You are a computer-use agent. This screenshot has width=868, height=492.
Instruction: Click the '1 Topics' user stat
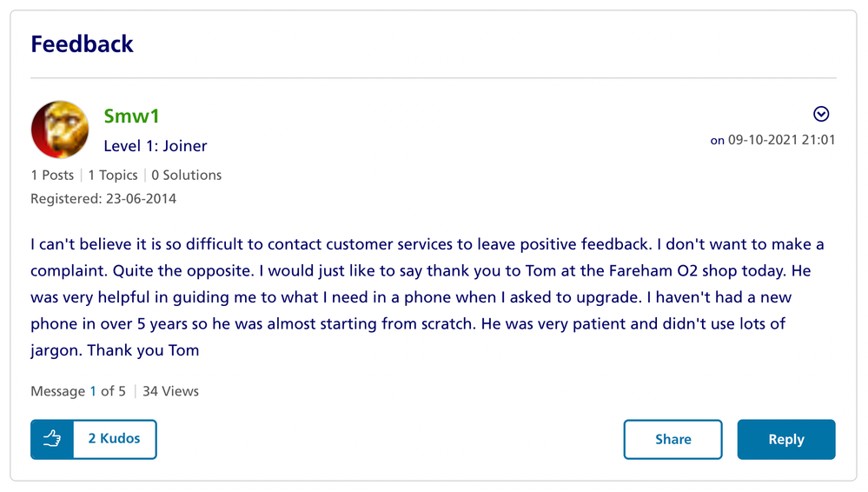click(112, 175)
